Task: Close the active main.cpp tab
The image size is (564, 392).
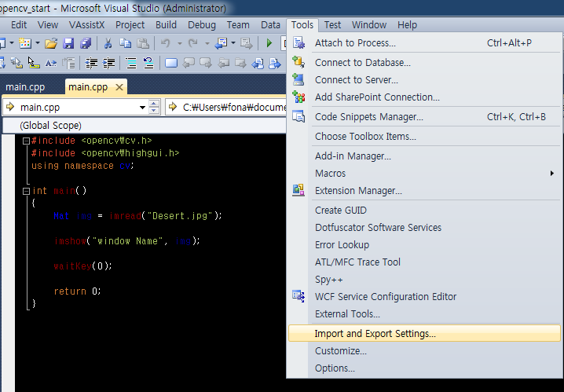Action: click(119, 87)
